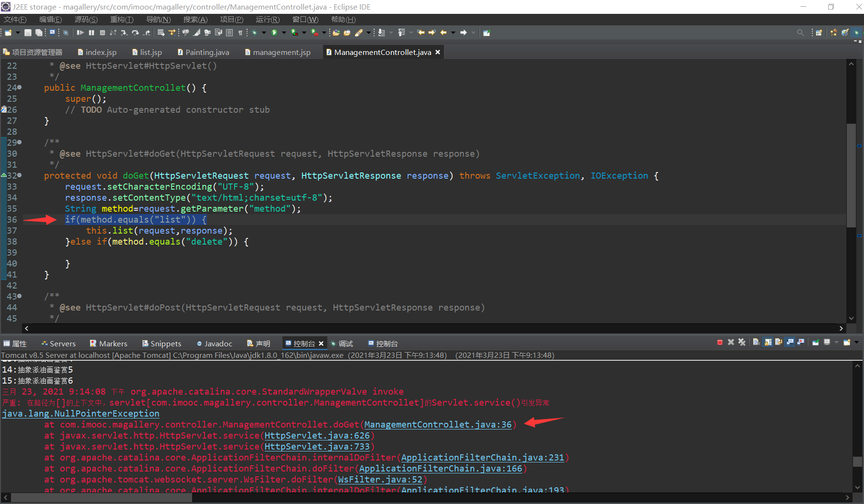Click the Debug bug icon in toolbar
The width and height of the screenshot is (864, 504).
(255, 32)
